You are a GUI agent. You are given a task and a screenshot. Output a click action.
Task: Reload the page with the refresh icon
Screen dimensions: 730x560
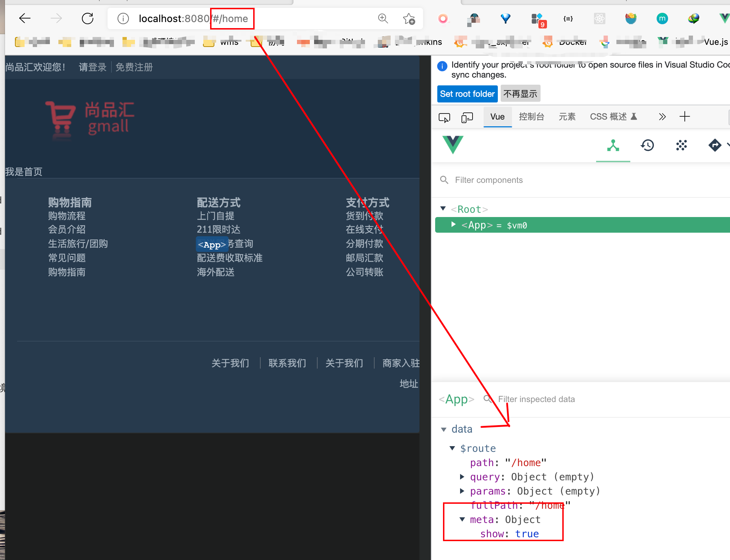tap(88, 18)
